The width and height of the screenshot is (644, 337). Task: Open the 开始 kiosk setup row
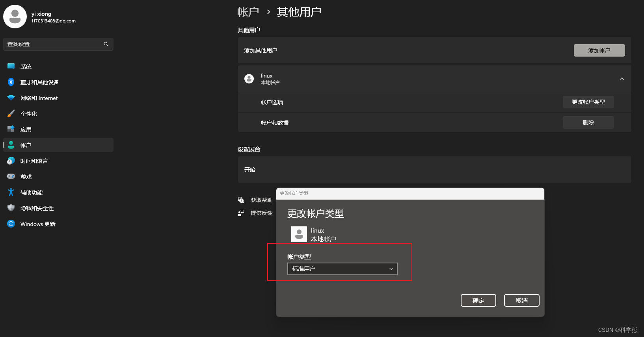point(434,170)
